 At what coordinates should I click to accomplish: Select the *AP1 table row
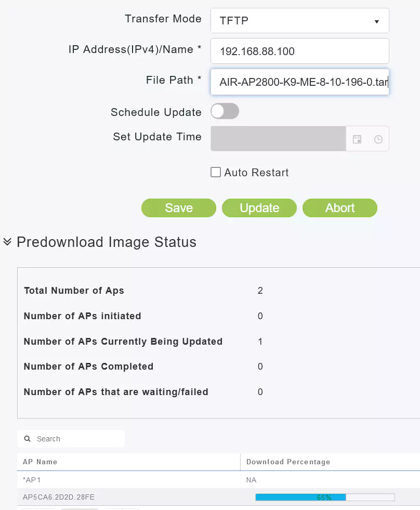[33, 480]
